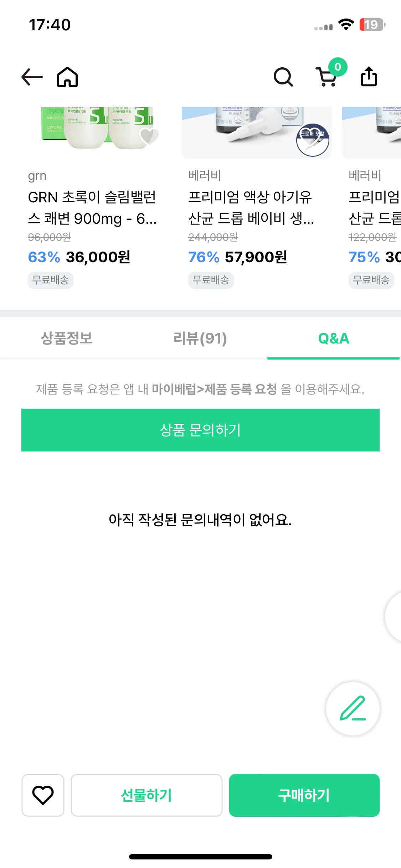Tap 선물하기 gift button
This screenshot has height=868, width=401.
pyautogui.click(x=146, y=795)
